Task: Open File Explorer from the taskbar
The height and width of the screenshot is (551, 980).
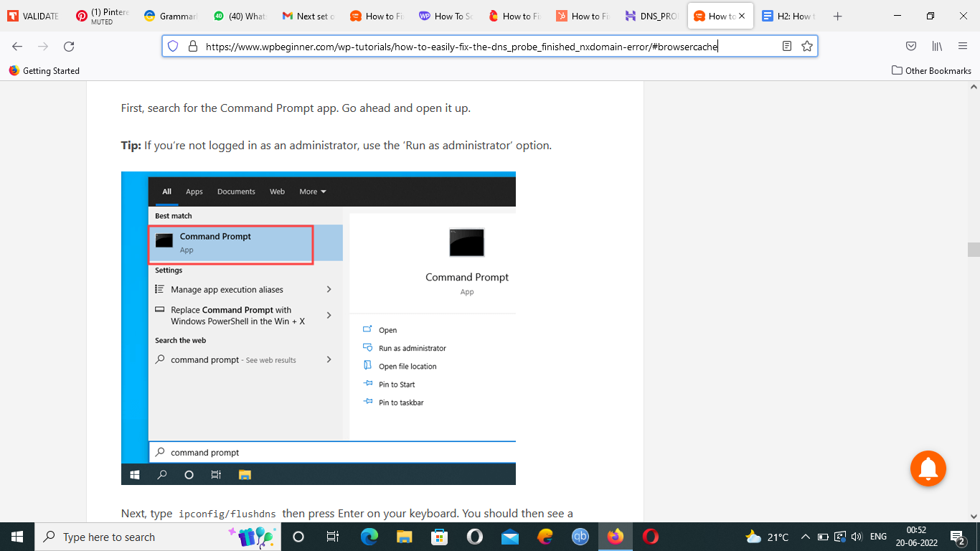Action: 404,537
